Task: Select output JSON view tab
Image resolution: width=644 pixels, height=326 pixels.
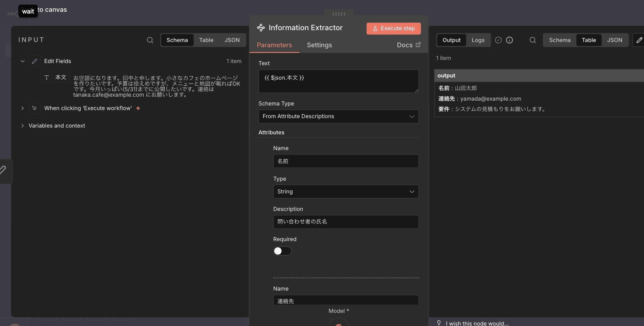Action: (615, 40)
